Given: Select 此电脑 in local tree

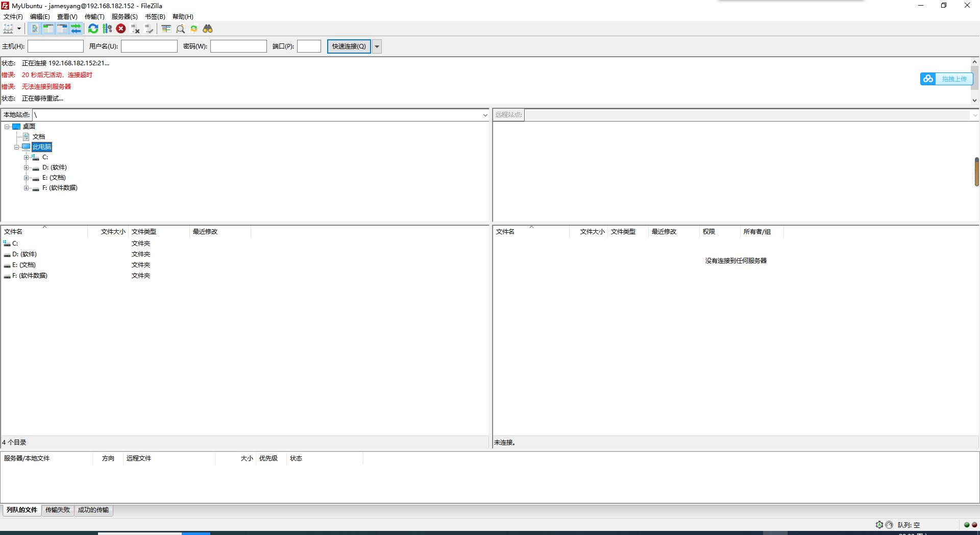Looking at the screenshot, I should click(x=42, y=147).
